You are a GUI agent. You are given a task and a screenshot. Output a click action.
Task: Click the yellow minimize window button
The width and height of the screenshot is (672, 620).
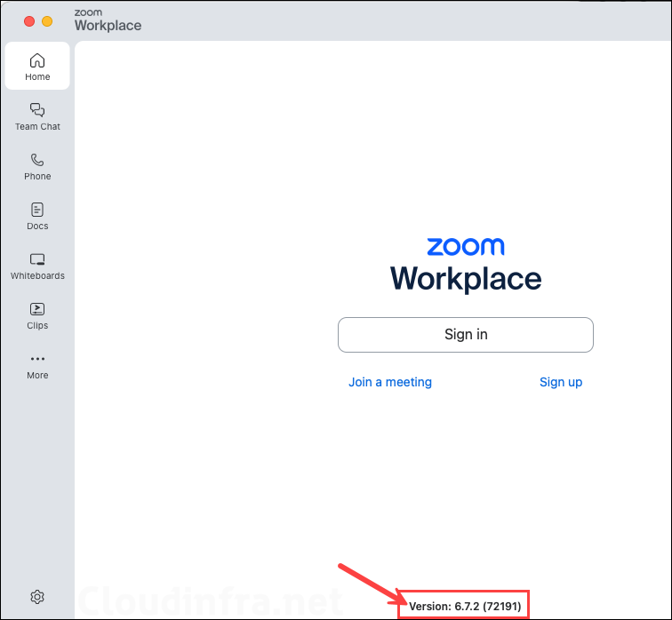(47, 21)
